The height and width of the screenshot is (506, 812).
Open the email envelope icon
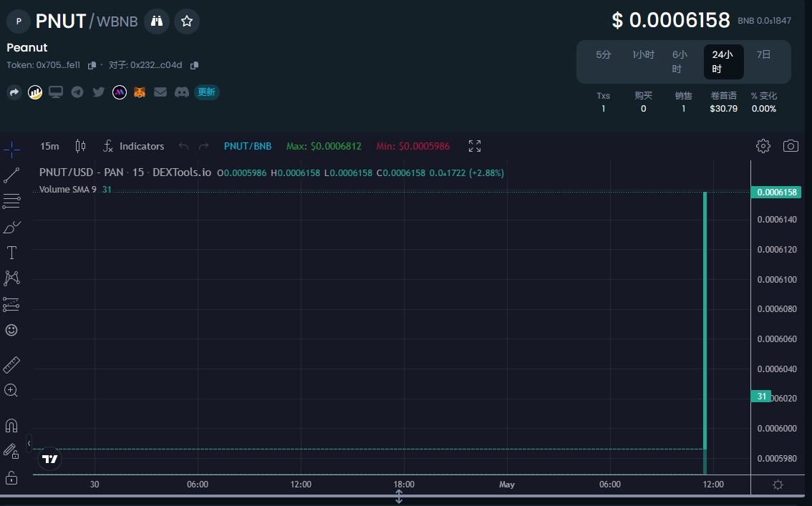pos(160,92)
